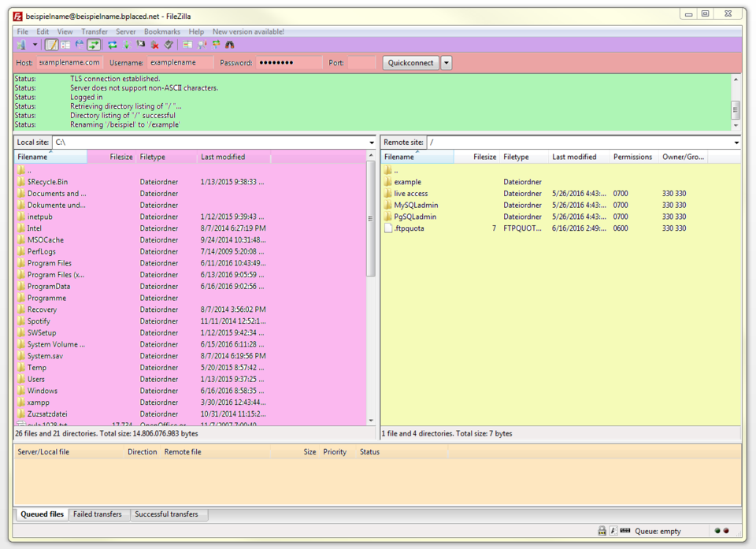Click the FileZilla logo in the title bar
Viewport: 756px width, 549px height.
coord(18,17)
